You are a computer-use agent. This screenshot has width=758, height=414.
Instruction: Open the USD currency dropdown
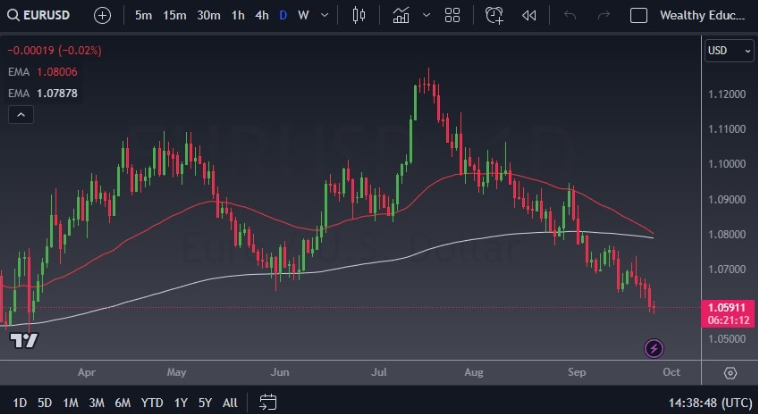coord(729,50)
